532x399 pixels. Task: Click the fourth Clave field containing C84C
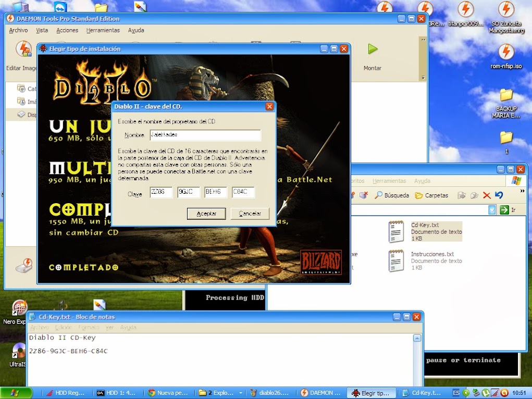(243, 192)
